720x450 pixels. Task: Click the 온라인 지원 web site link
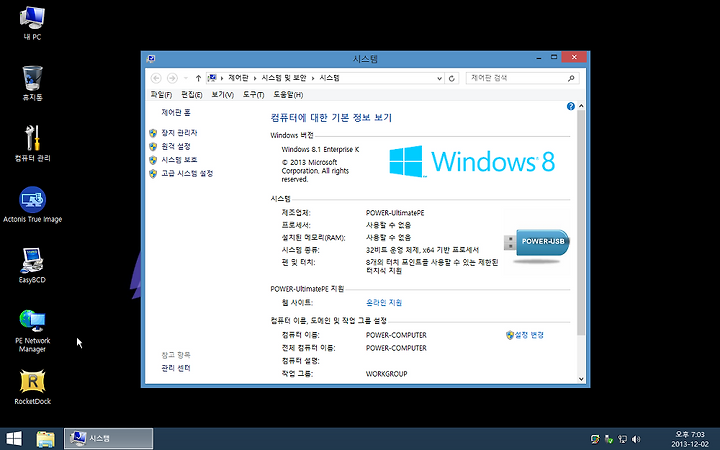[x=384, y=303]
